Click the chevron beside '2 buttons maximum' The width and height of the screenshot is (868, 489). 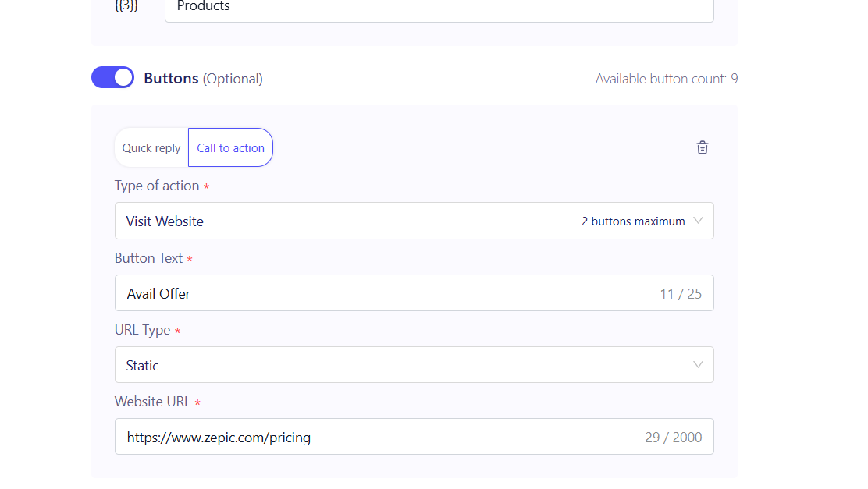coord(698,221)
